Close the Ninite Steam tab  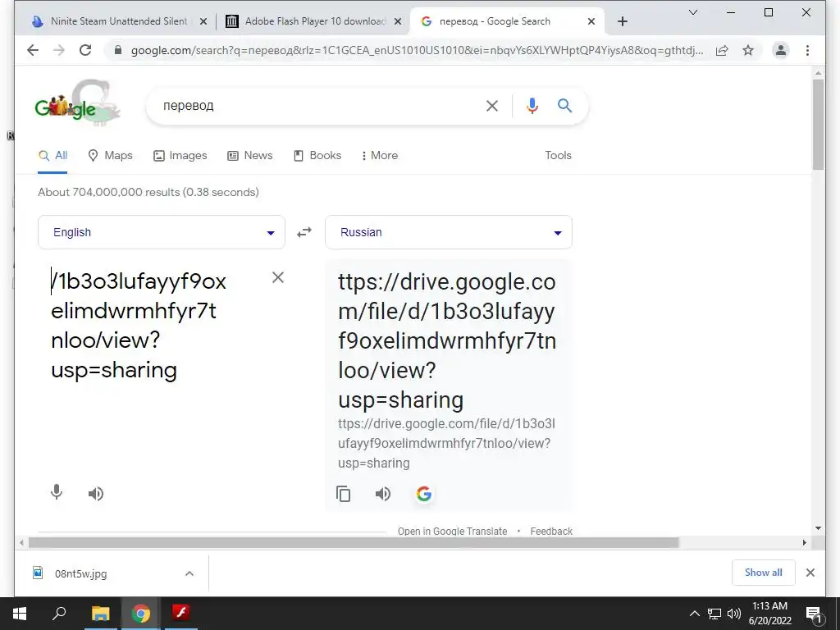203,21
